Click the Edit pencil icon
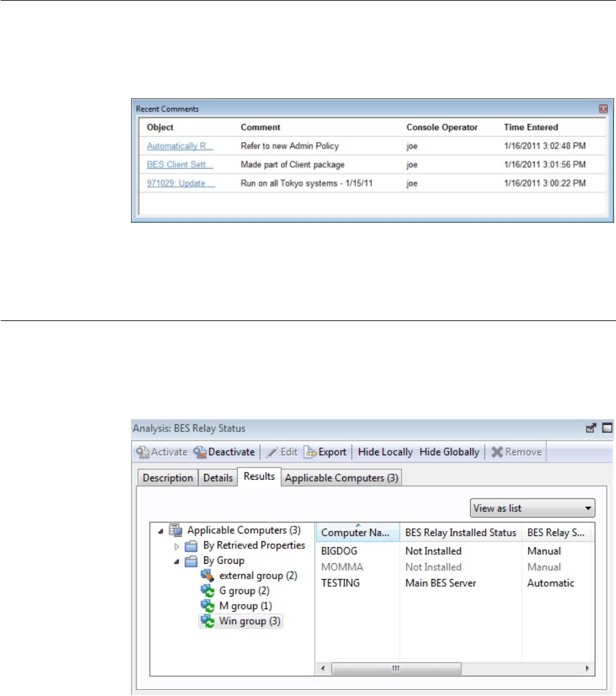Screen dimensions: 616x696 coord(272,452)
